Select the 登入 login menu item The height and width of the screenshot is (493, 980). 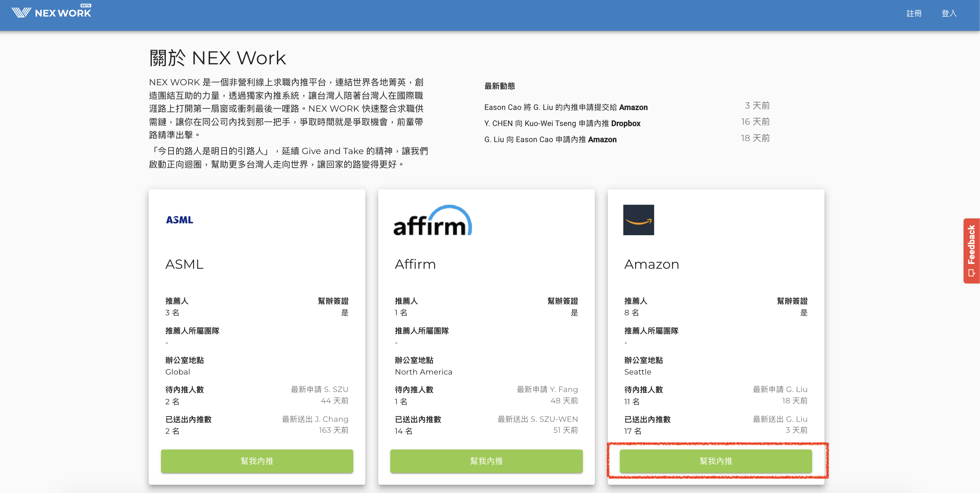(949, 13)
